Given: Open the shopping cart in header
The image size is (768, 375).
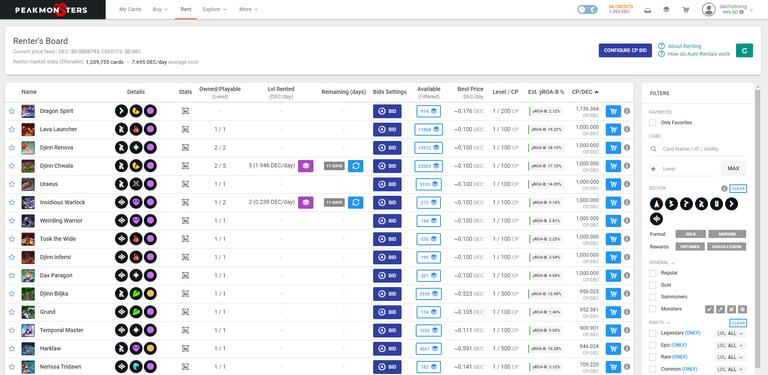Looking at the screenshot, I should click(685, 9).
